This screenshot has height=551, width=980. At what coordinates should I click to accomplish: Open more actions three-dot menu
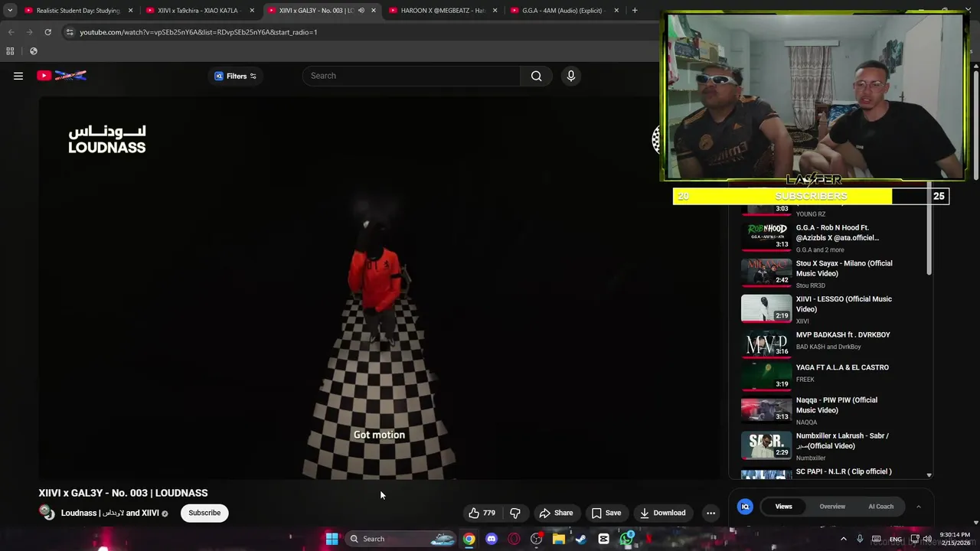[x=710, y=513]
